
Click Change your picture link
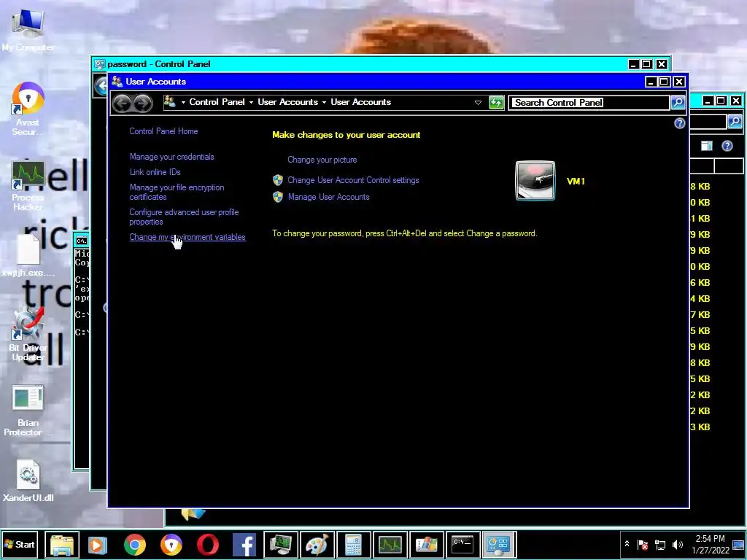point(322,160)
